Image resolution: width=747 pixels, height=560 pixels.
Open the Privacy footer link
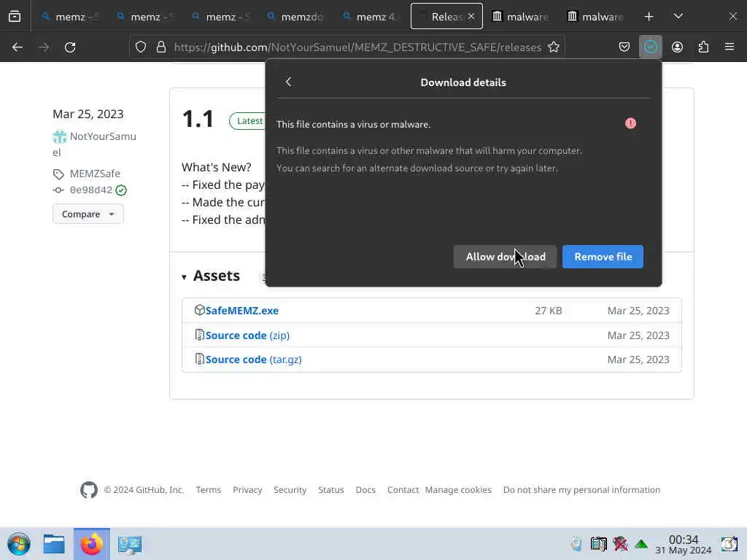tap(247, 489)
